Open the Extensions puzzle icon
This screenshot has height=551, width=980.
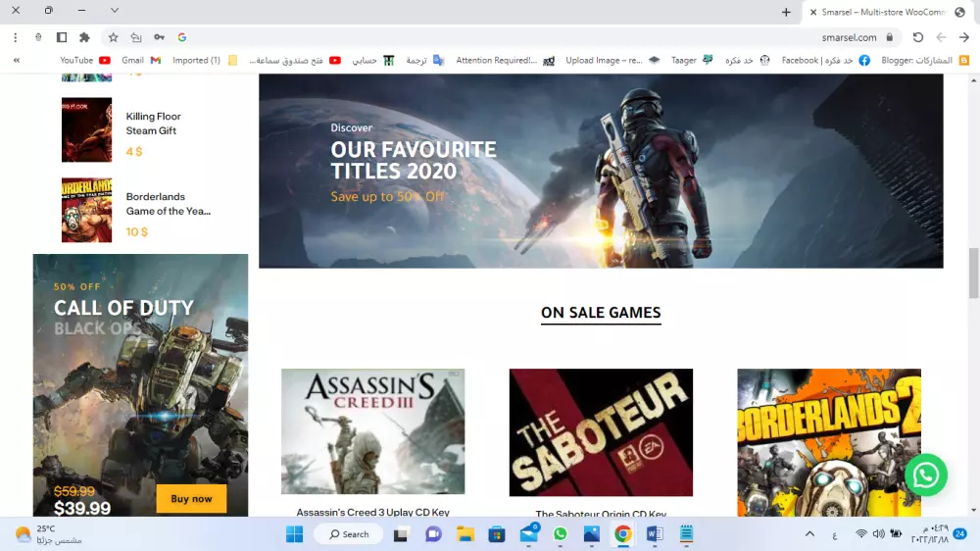(84, 37)
